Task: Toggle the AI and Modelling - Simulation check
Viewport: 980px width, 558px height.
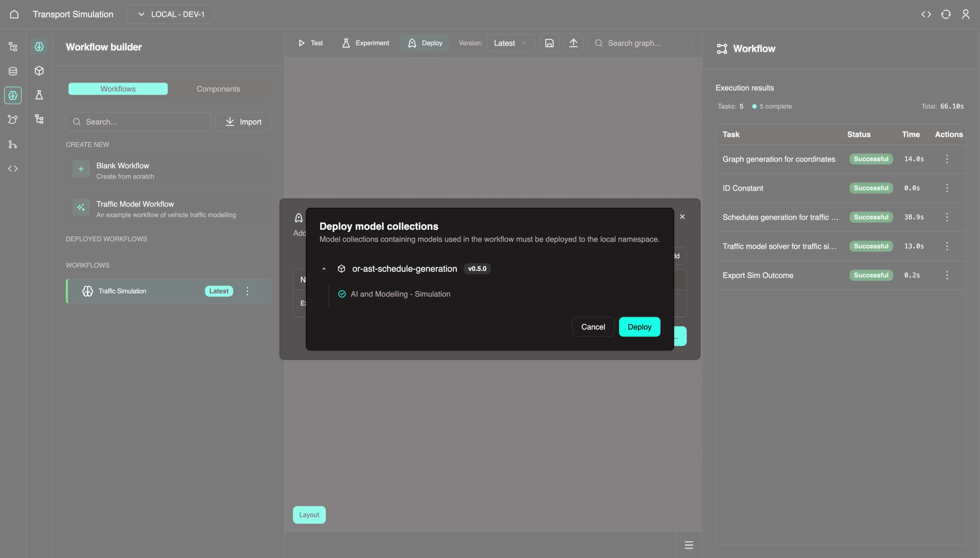Action: tap(342, 294)
